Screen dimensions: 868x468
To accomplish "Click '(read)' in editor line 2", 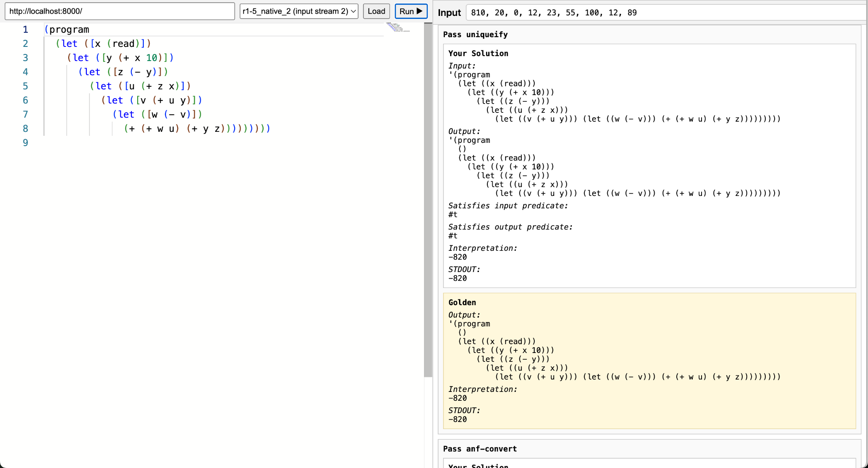I will [123, 44].
